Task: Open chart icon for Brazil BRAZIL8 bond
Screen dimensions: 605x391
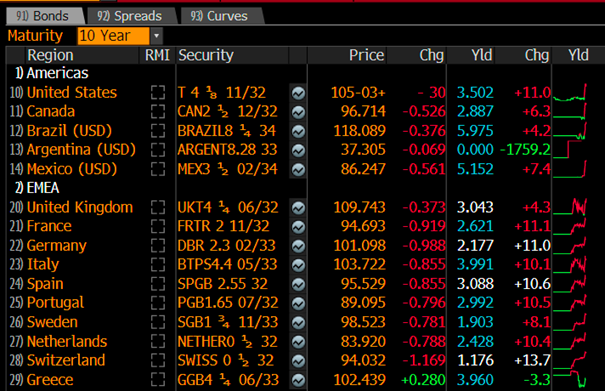Action: [x=298, y=131]
